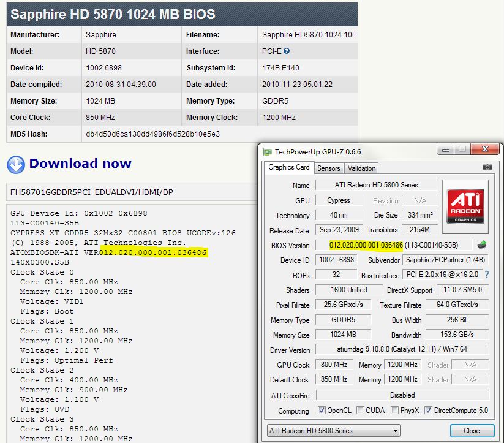This screenshot has width=504, height=443.
Task: Open the Validation tab
Action: (361, 168)
